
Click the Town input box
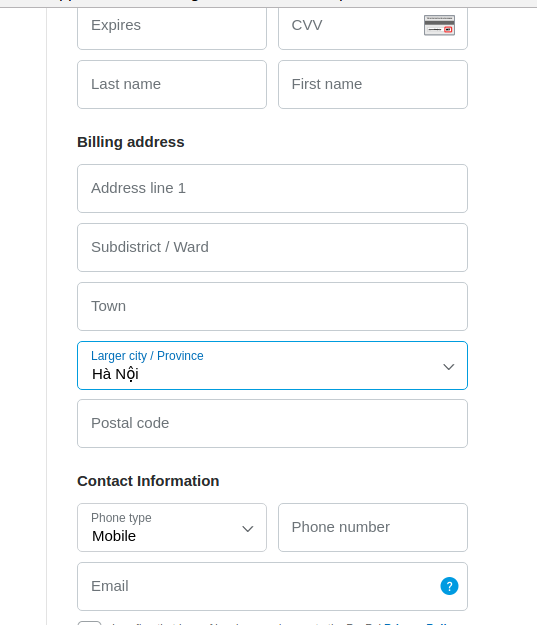pyautogui.click(x=272, y=307)
